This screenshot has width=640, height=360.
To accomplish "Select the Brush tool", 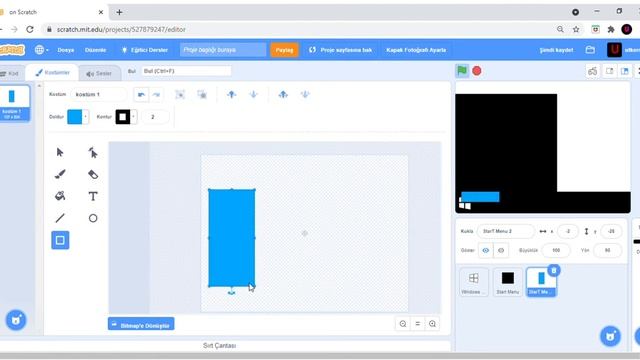I will pyautogui.click(x=60, y=174).
